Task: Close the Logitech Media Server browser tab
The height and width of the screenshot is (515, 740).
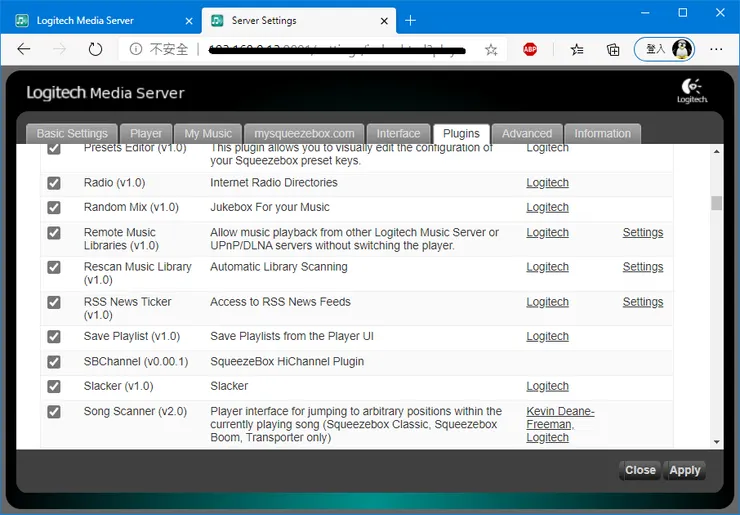Action: [x=189, y=21]
